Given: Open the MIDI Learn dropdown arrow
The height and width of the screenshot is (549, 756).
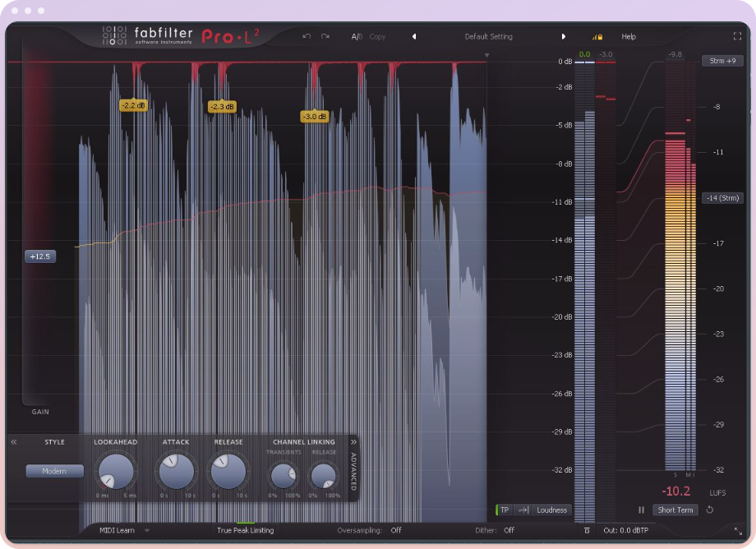Looking at the screenshot, I should click(x=147, y=531).
